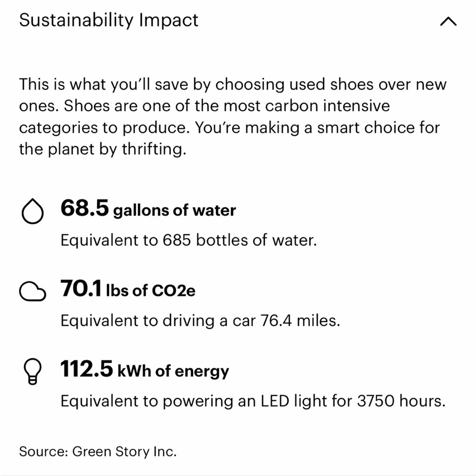Select the 112.5 energy savings number
Viewport: 476px width, 476px height.
(x=87, y=369)
